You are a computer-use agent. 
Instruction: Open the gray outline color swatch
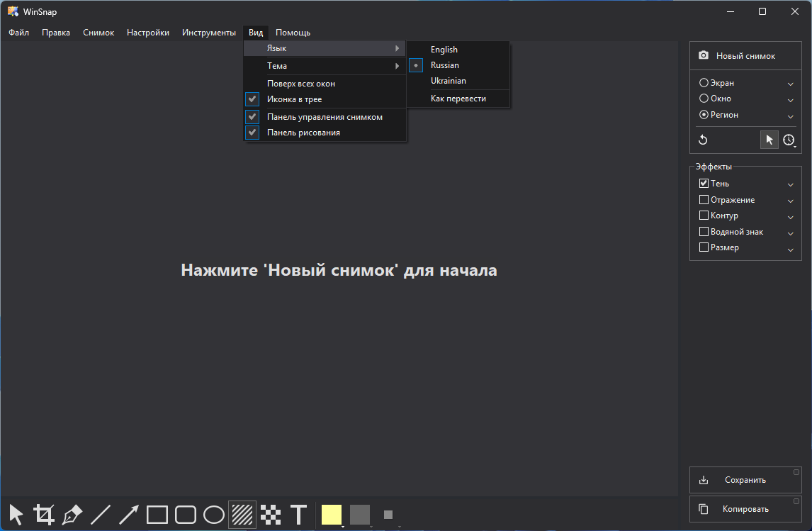(x=360, y=515)
